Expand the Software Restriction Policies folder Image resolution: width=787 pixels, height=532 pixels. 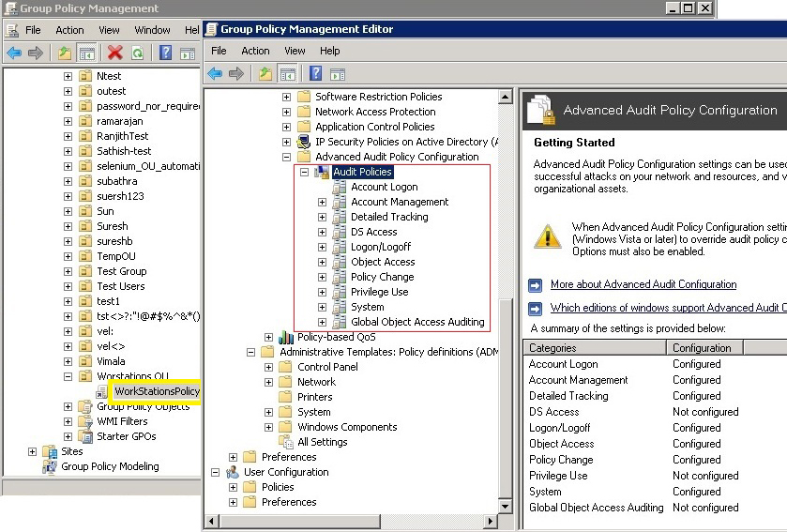coord(286,97)
